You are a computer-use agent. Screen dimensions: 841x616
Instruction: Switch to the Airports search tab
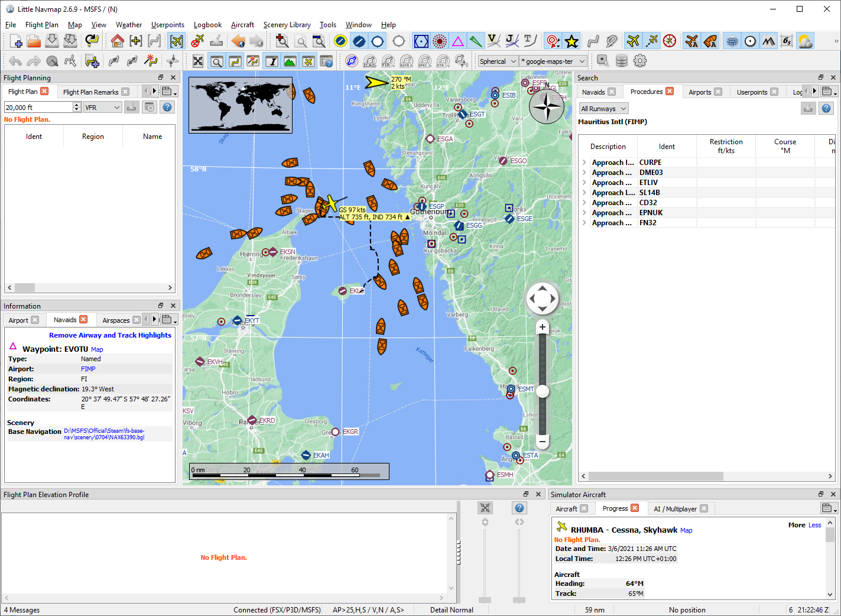pos(700,92)
